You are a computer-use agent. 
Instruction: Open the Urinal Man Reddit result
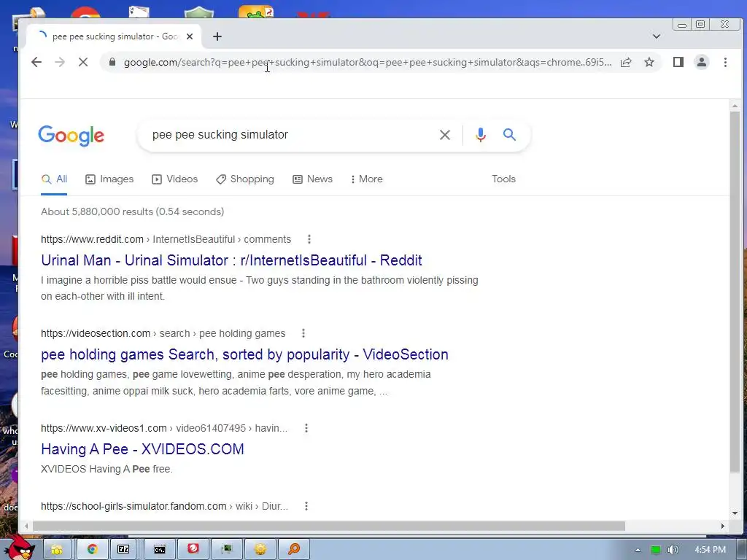point(231,260)
